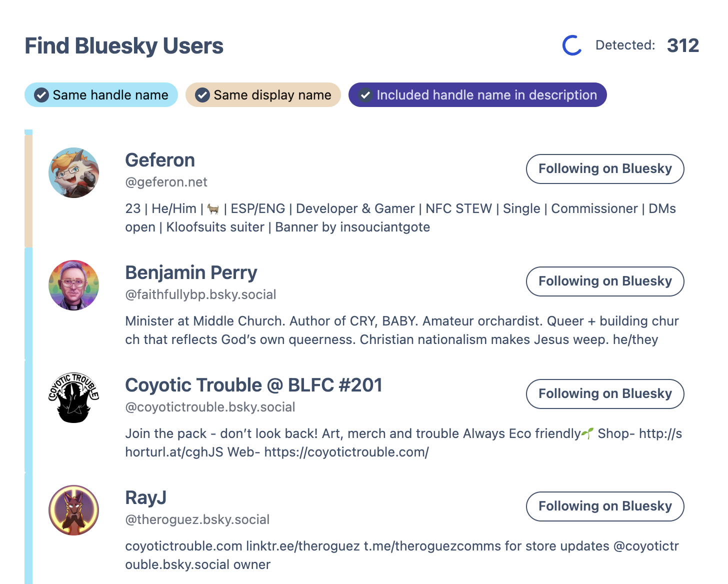
Task: Open the @geferon.net handle
Action: 166,182
